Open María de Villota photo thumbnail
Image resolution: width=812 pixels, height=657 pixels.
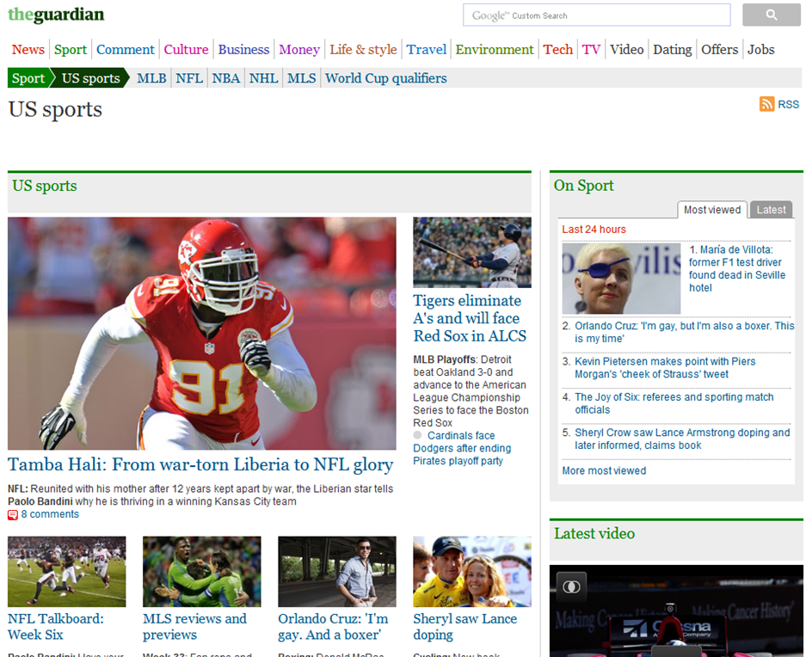(x=621, y=279)
